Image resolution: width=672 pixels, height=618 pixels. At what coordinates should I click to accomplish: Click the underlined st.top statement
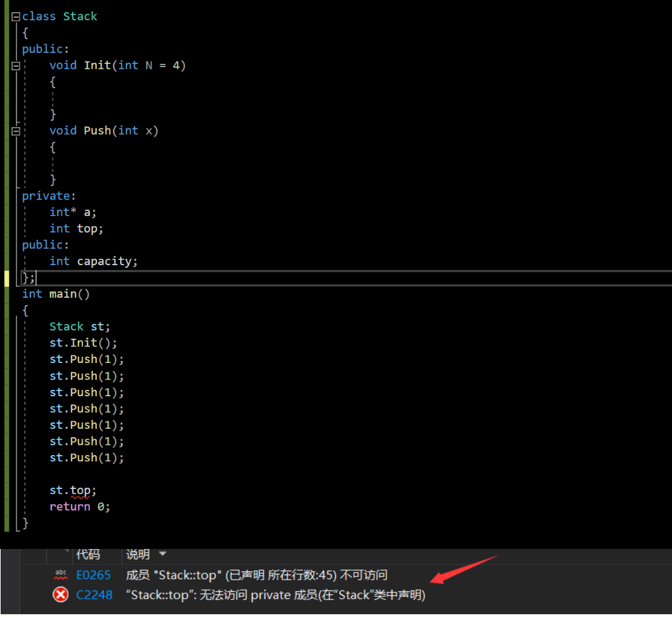click(x=73, y=490)
